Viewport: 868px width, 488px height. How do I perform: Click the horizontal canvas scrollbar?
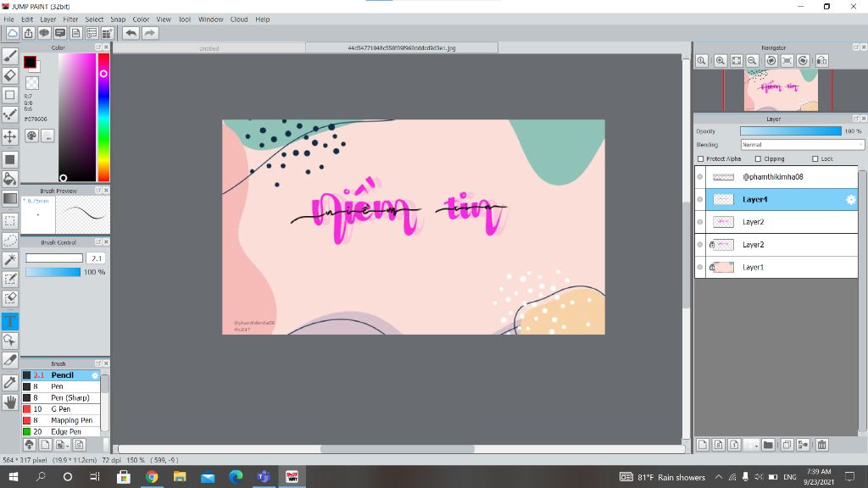point(397,449)
